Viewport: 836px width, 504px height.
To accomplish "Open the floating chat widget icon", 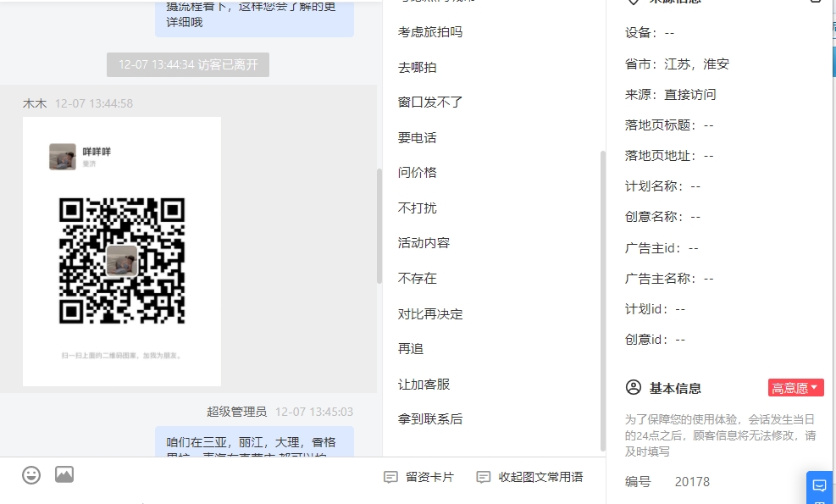I will (x=819, y=486).
